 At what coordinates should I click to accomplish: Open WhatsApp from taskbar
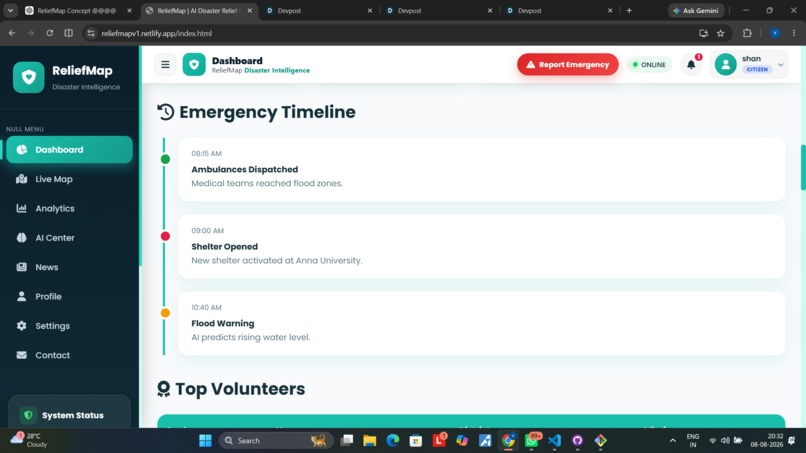(x=532, y=441)
